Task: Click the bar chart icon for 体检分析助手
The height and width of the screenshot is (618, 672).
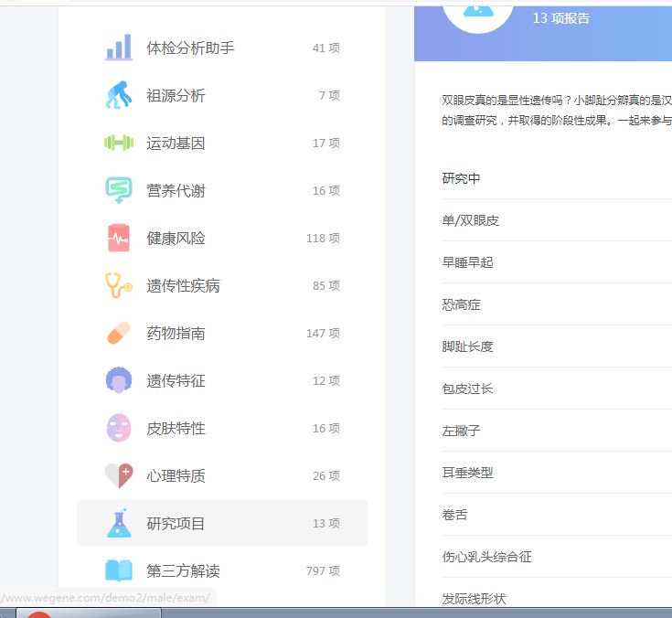Action: [119, 48]
